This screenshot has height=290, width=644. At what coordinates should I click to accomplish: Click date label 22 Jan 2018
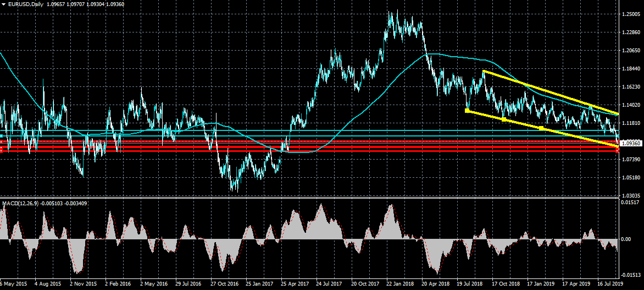point(401,284)
